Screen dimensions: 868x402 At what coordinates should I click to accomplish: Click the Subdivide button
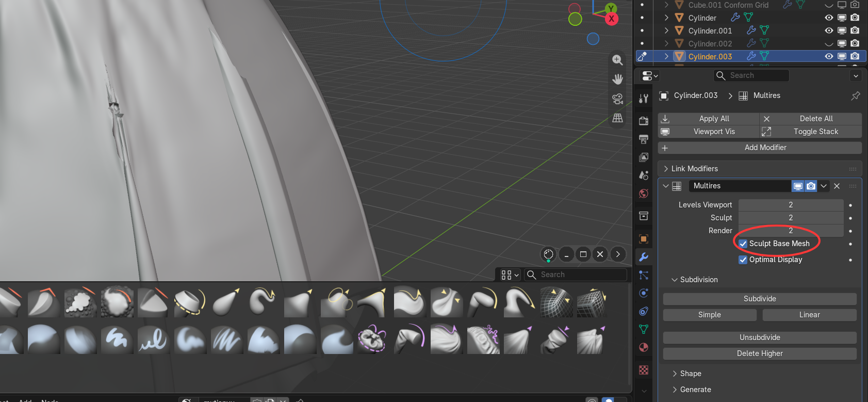pyautogui.click(x=760, y=299)
